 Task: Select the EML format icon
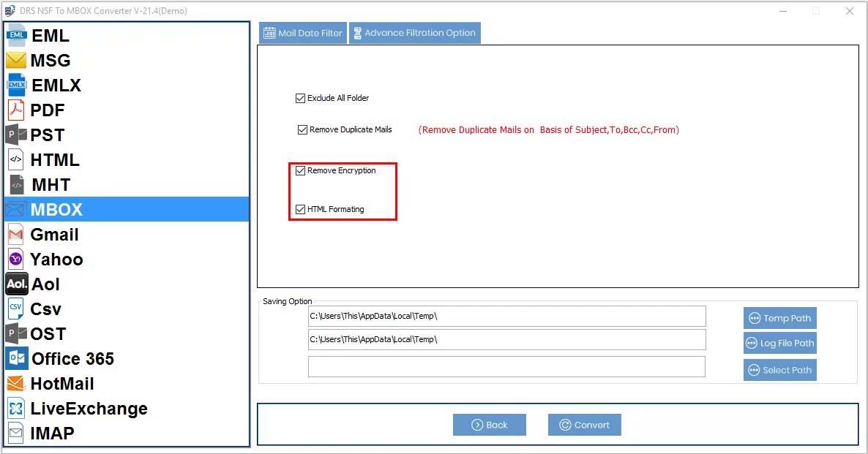tap(16, 35)
